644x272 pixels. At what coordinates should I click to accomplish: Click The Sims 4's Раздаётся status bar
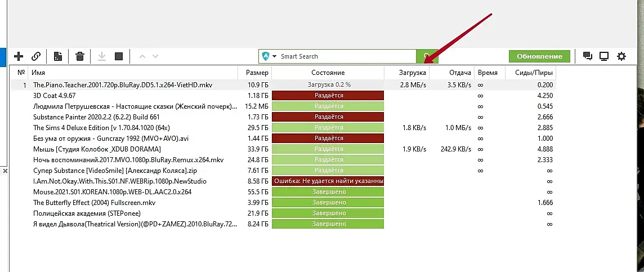pos(328,128)
